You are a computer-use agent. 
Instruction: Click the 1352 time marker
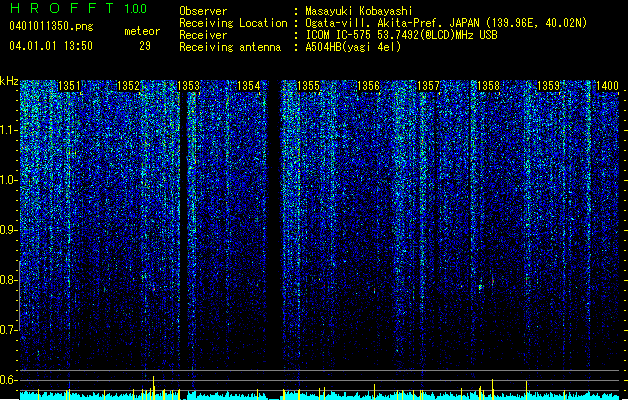pyautogui.click(x=128, y=86)
